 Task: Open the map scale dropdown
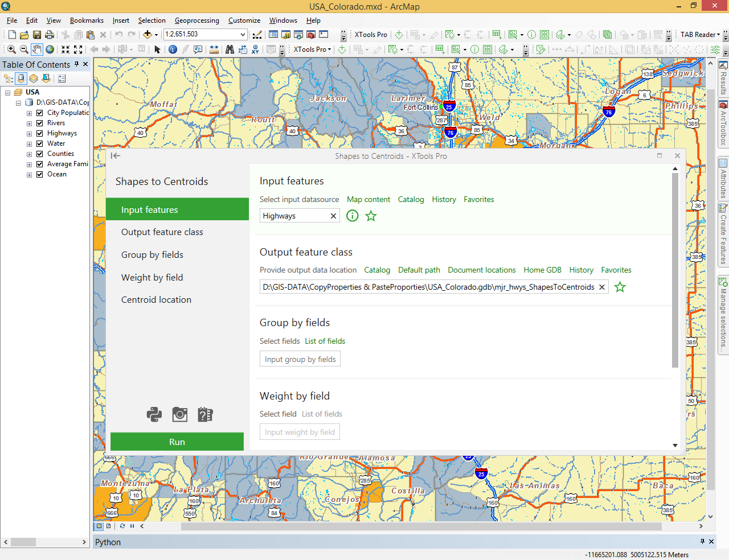tap(243, 34)
